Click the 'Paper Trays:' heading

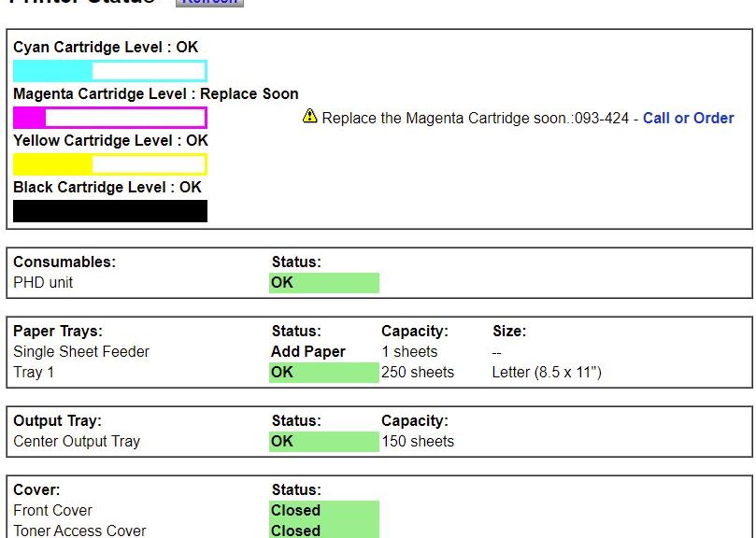point(58,332)
